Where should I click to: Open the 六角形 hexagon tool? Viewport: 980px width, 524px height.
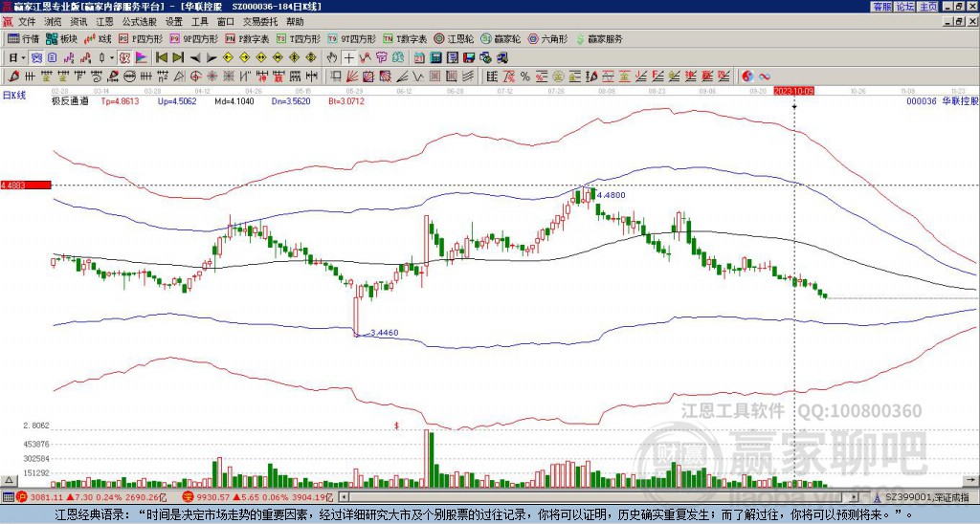(548, 38)
